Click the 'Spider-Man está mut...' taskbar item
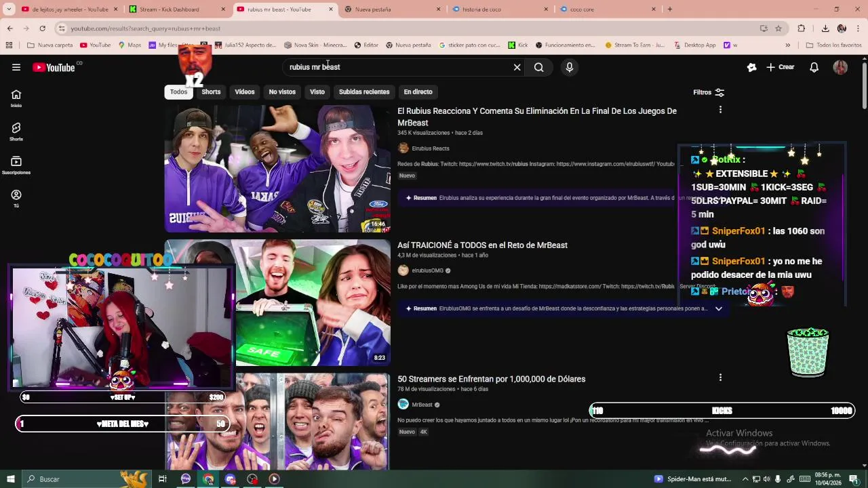The image size is (868, 488). click(x=692, y=479)
